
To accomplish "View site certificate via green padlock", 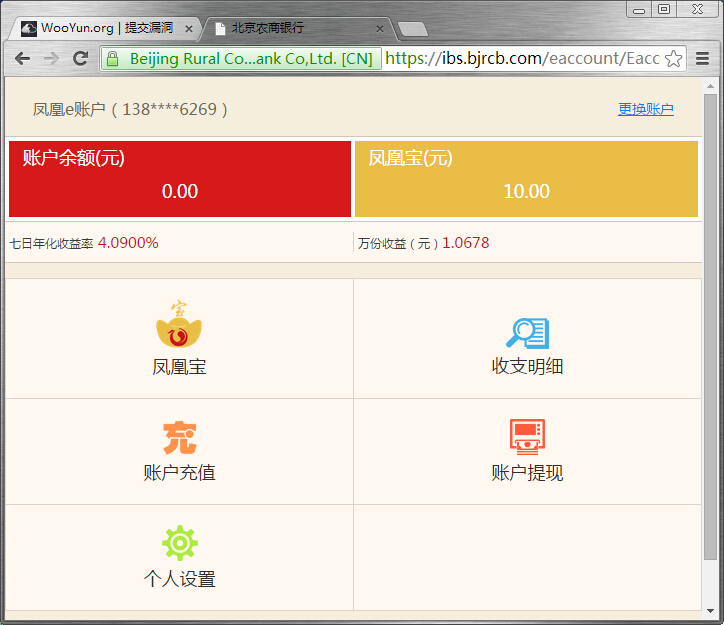I will pos(112,59).
